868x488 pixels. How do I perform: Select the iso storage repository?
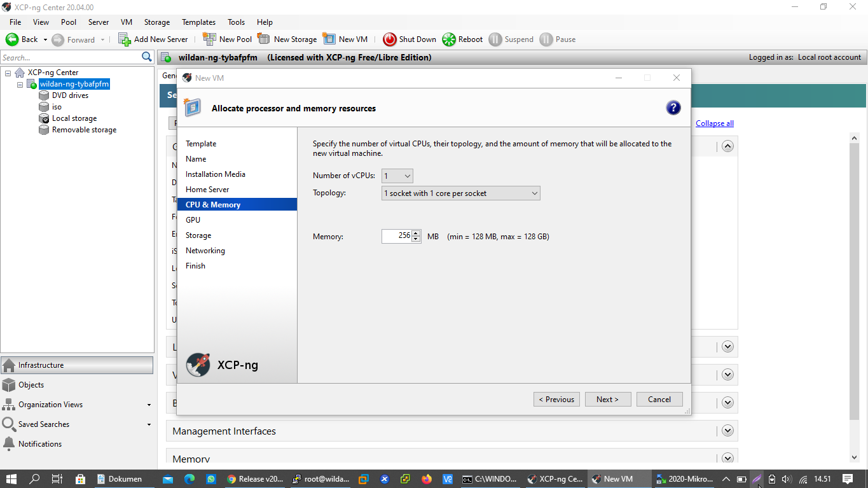click(x=57, y=107)
